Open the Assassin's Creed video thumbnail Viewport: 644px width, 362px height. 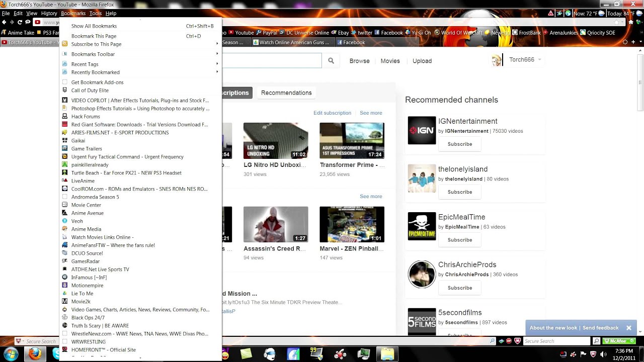tap(276, 224)
